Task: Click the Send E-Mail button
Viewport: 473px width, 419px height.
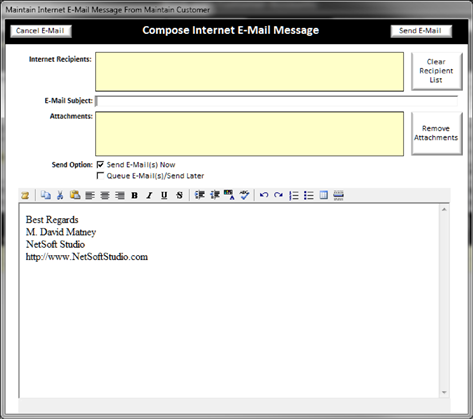Action: tap(421, 31)
